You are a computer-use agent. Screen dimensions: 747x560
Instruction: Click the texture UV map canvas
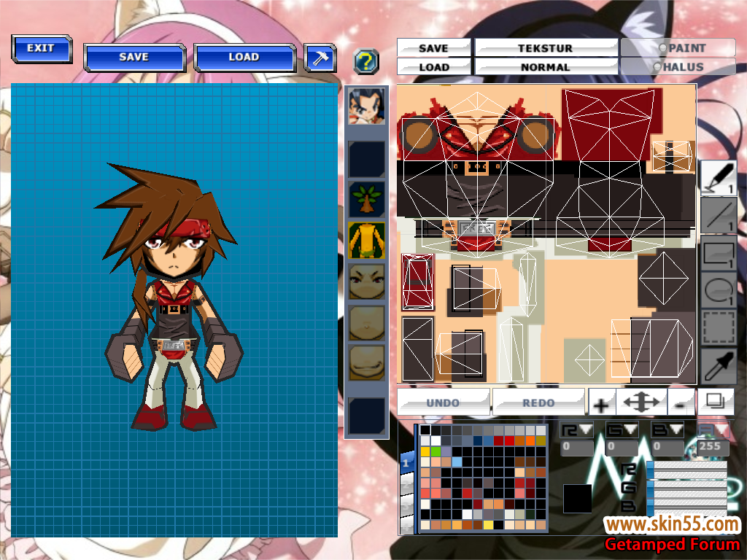[x=547, y=234]
